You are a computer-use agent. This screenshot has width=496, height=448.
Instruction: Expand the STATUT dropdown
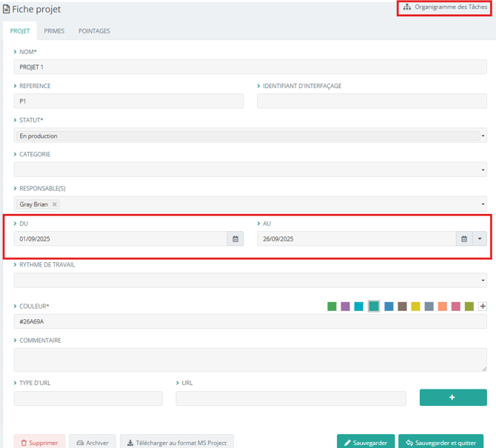coord(250,136)
